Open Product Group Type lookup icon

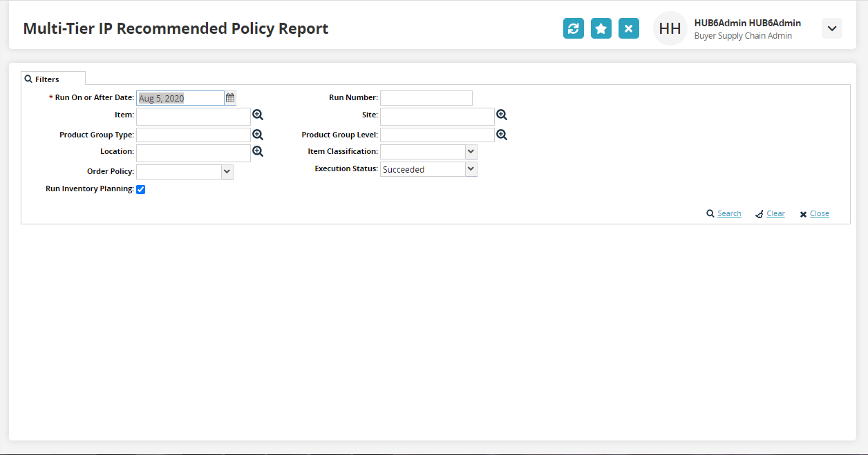[x=258, y=135]
